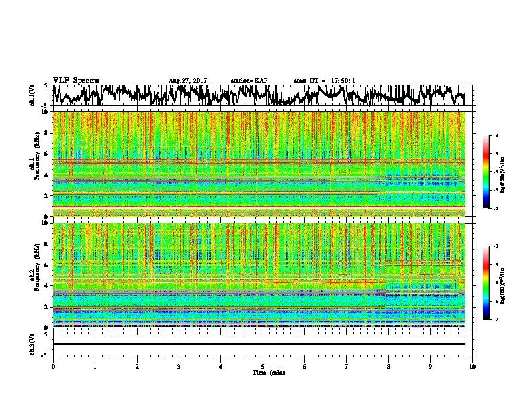
Task: Select the ch.2 "Frequency (kHz)" axis label
Action: click(x=37, y=267)
